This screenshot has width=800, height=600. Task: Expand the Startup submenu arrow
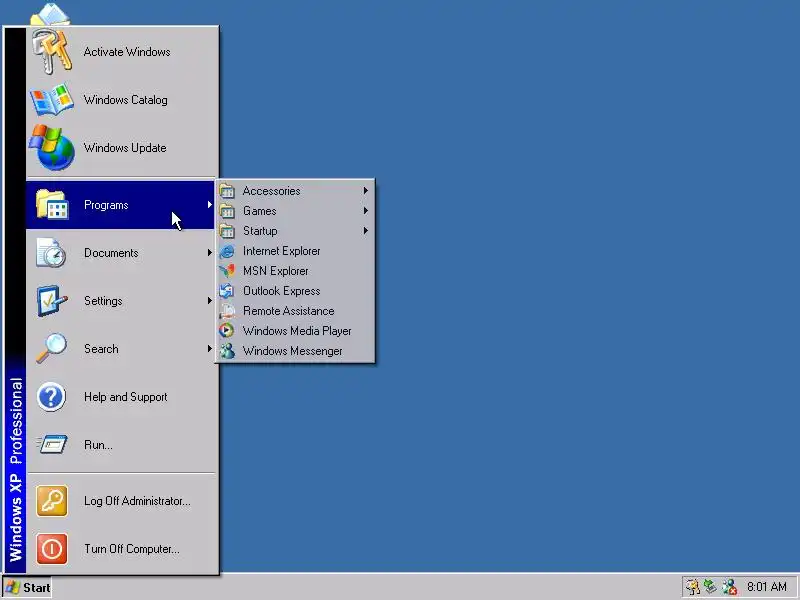tap(366, 231)
